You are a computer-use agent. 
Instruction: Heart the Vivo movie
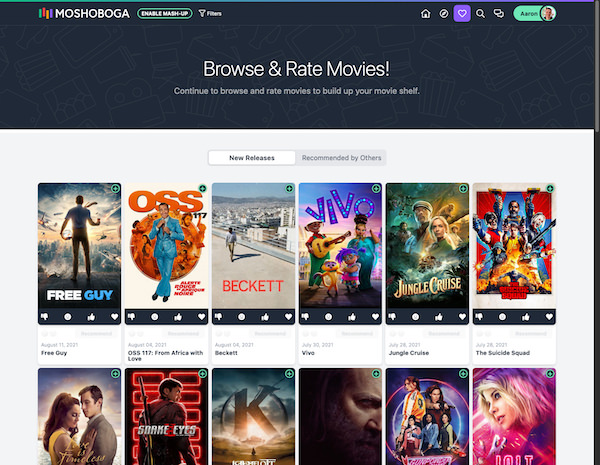(375, 317)
